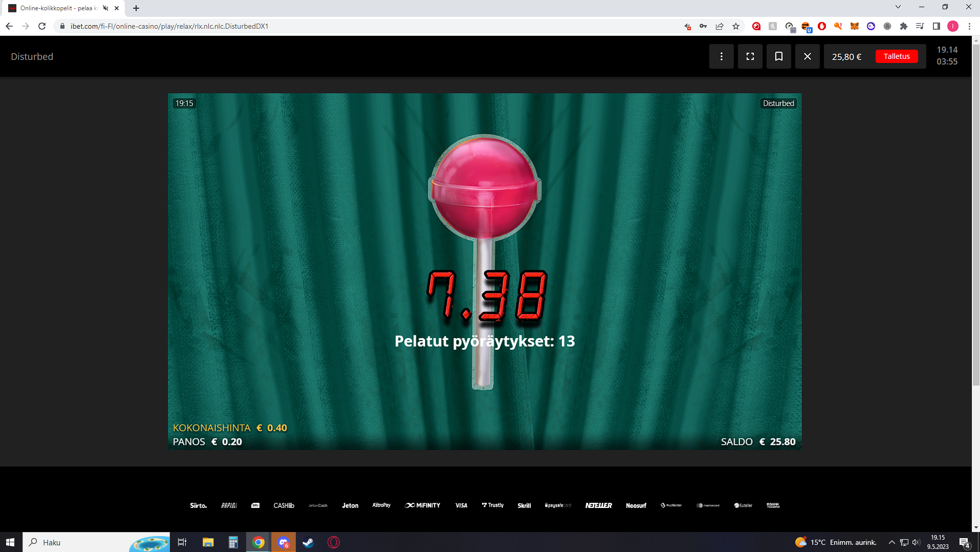Expand the tab search dropdown arrow

tap(898, 7)
